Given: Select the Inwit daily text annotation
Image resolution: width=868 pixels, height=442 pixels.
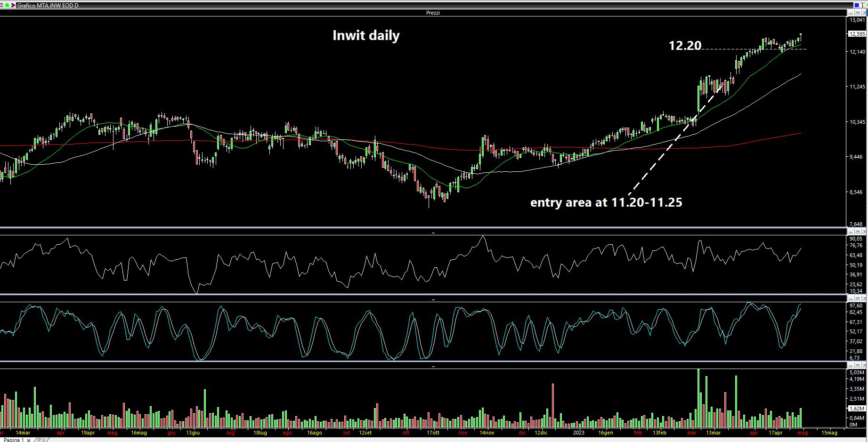Looking at the screenshot, I should pyautogui.click(x=366, y=36).
